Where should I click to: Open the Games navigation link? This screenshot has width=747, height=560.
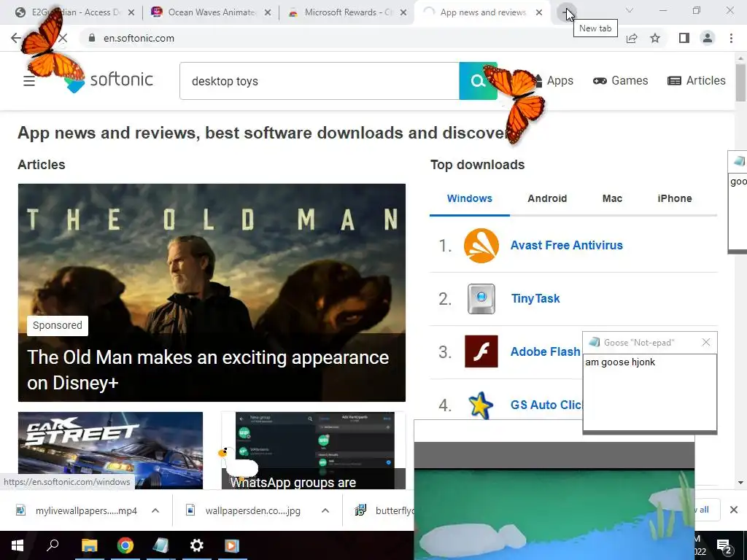click(620, 80)
